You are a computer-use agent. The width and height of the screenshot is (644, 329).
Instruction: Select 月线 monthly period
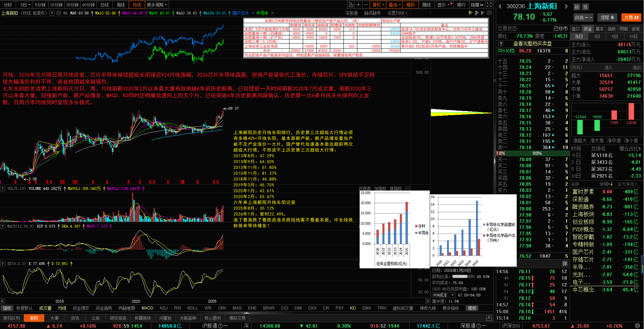[137, 5]
